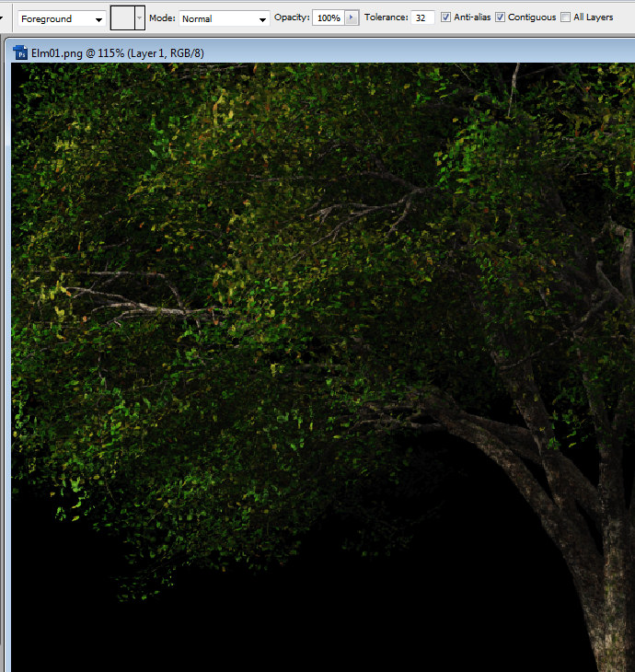The width and height of the screenshot is (635, 672).
Task: Expand the pattern picker arrow
Action: [140, 18]
